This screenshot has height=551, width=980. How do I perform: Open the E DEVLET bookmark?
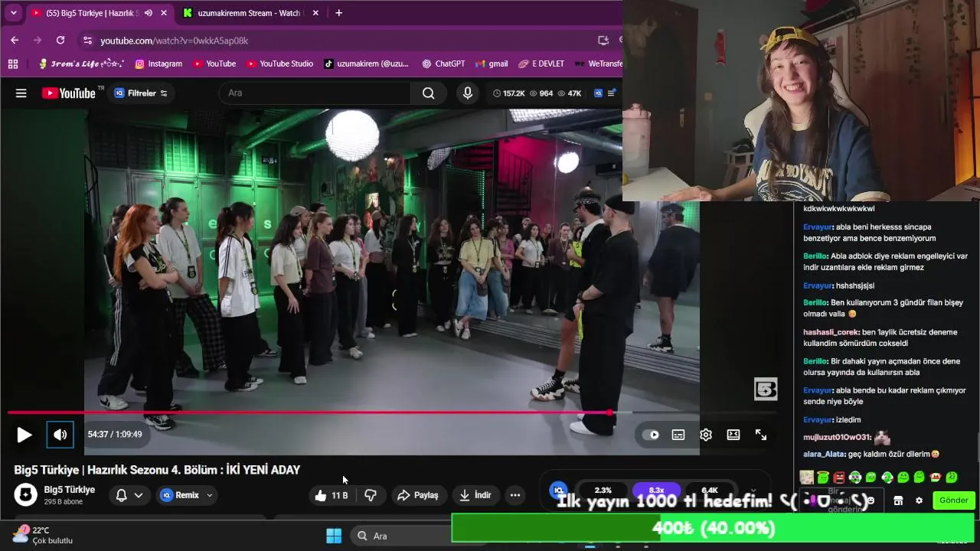click(541, 64)
